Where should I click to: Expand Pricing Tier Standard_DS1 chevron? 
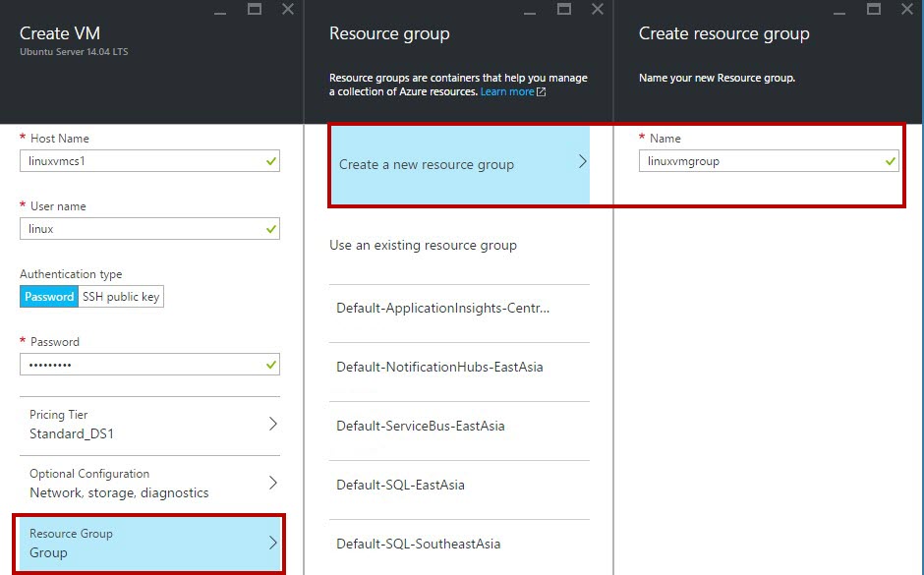point(273,424)
